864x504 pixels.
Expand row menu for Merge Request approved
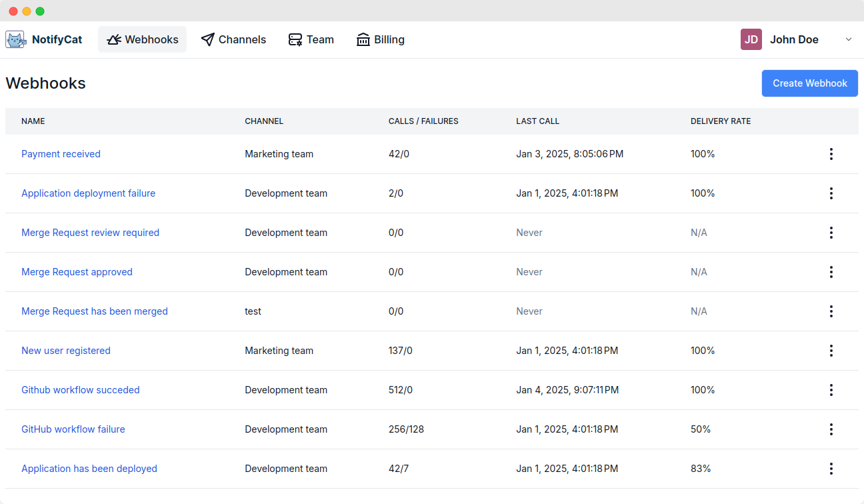point(831,272)
